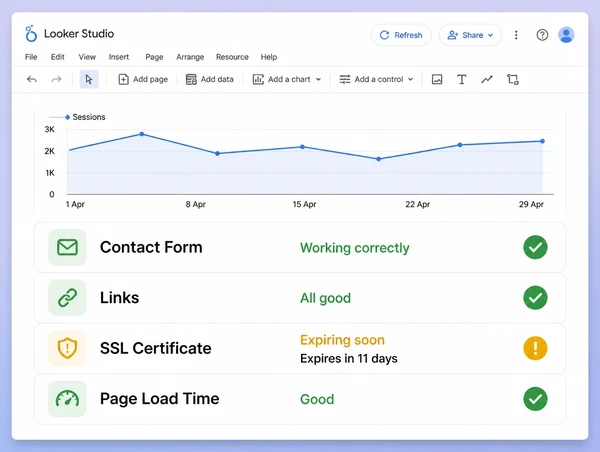This screenshot has width=600, height=452.
Task: Click the lowest data point on the Sessions line
Action: pos(378,159)
